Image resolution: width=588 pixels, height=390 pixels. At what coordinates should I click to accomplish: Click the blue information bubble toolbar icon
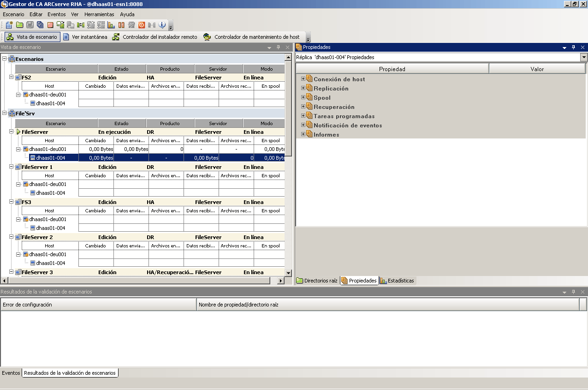162,25
